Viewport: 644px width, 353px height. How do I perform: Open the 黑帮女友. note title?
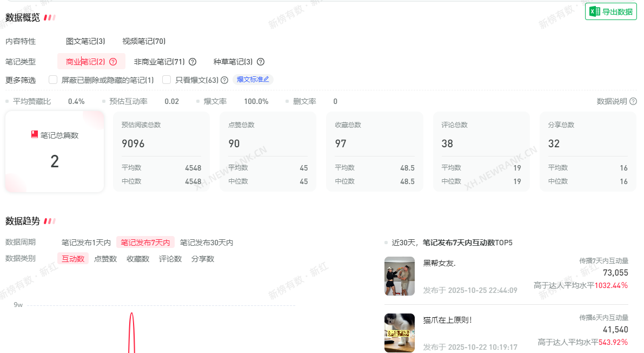439,264
